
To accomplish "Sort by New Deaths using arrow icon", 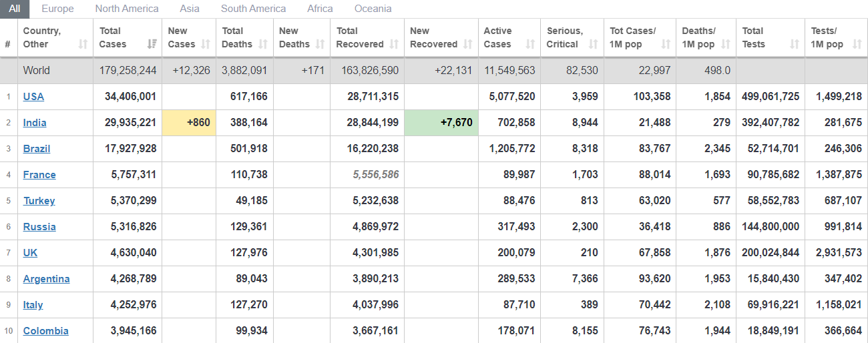I will 320,44.
